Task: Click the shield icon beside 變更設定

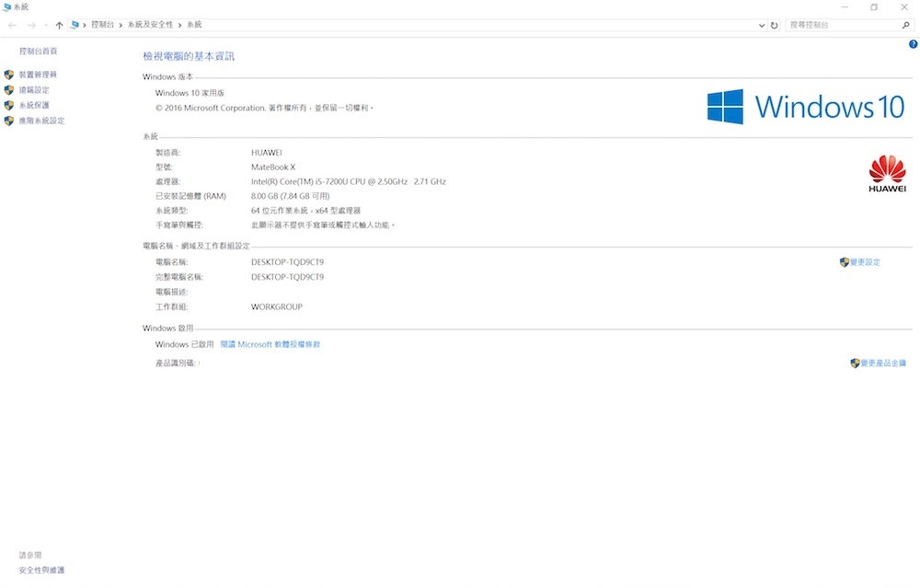Action: coord(845,262)
